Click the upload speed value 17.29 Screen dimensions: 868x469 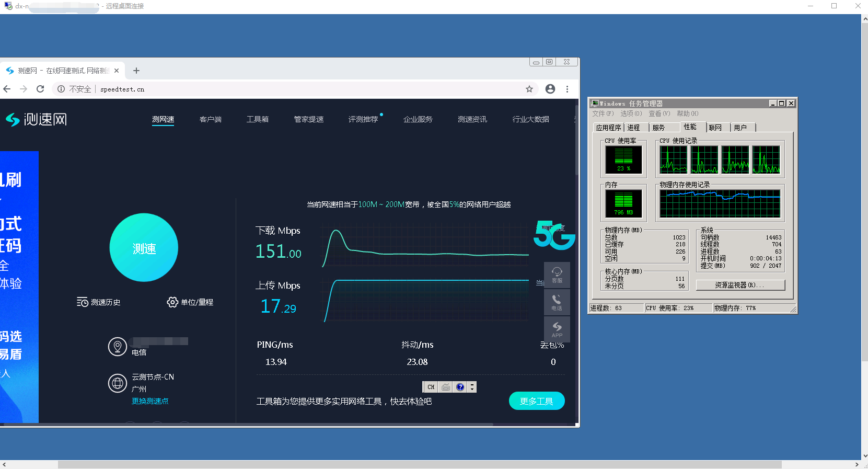point(279,306)
